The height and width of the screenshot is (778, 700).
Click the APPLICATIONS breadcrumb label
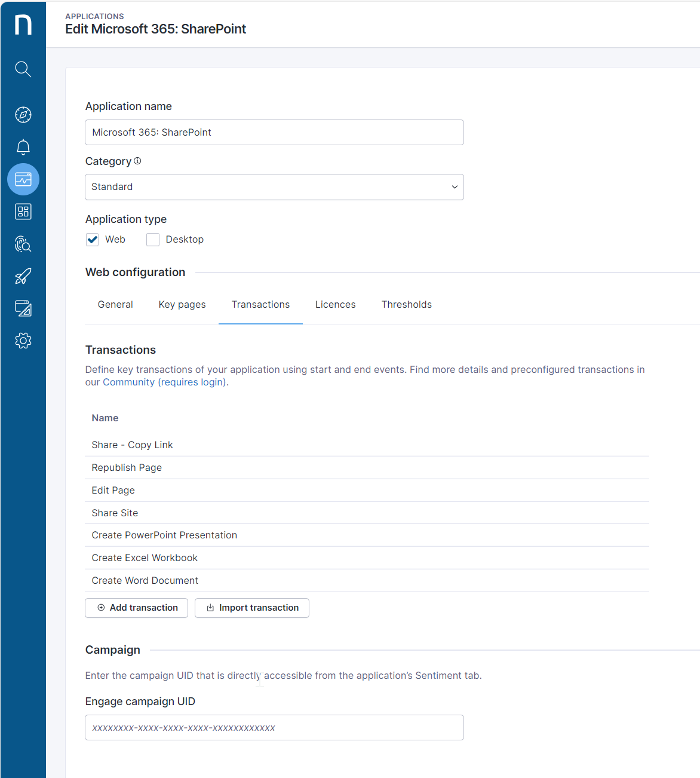(94, 16)
